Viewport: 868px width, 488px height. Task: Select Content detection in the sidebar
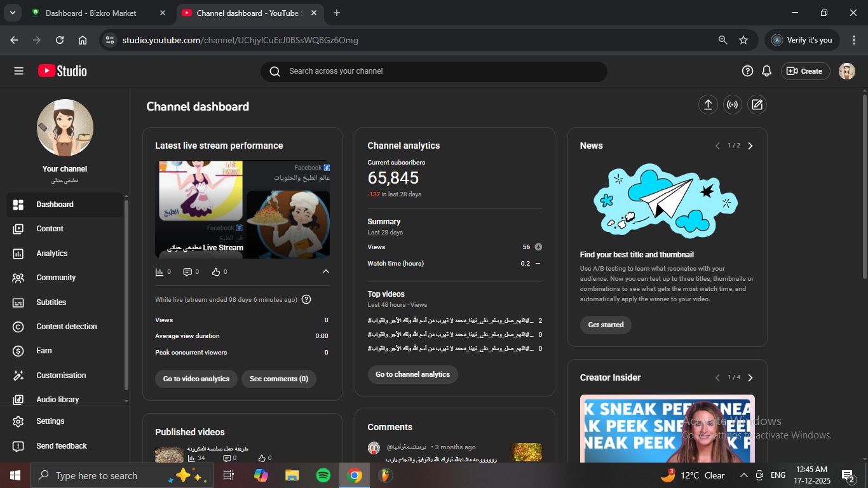point(67,327)
